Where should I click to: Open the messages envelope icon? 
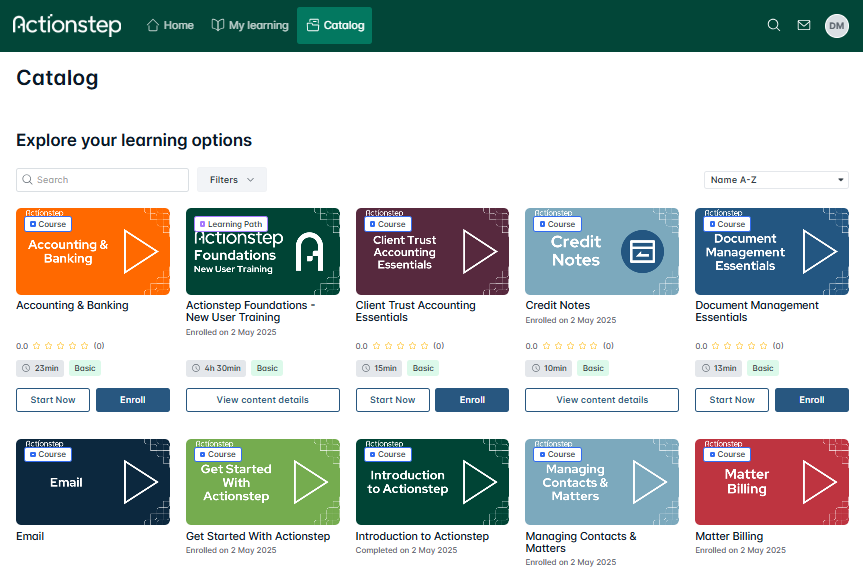click(804, 25)
